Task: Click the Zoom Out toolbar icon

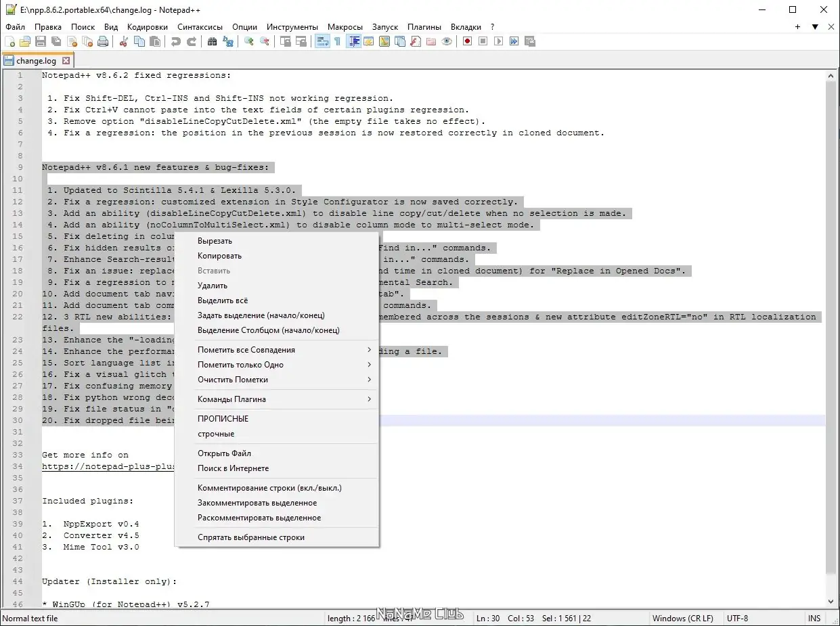Action: 265,41
